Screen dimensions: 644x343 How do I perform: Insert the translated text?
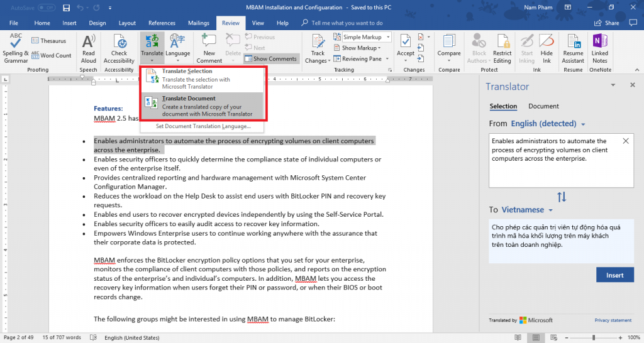[615, 275]
